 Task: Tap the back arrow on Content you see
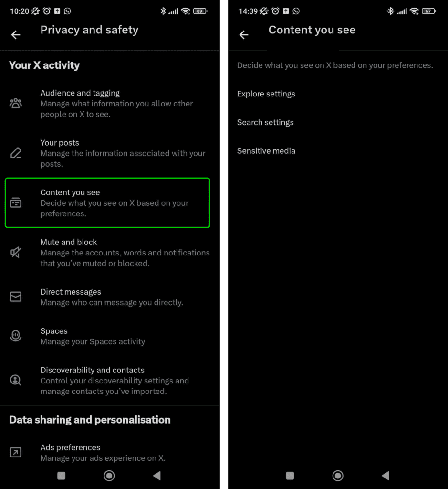[x=244, y=34]
